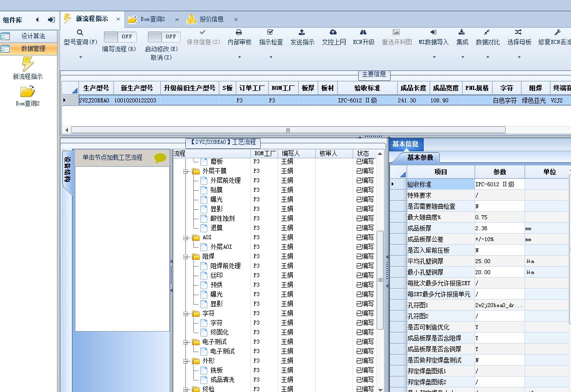Open the 集成 dropdown arrow
Screen dimensions: 571x392
(x=463, y=57)
